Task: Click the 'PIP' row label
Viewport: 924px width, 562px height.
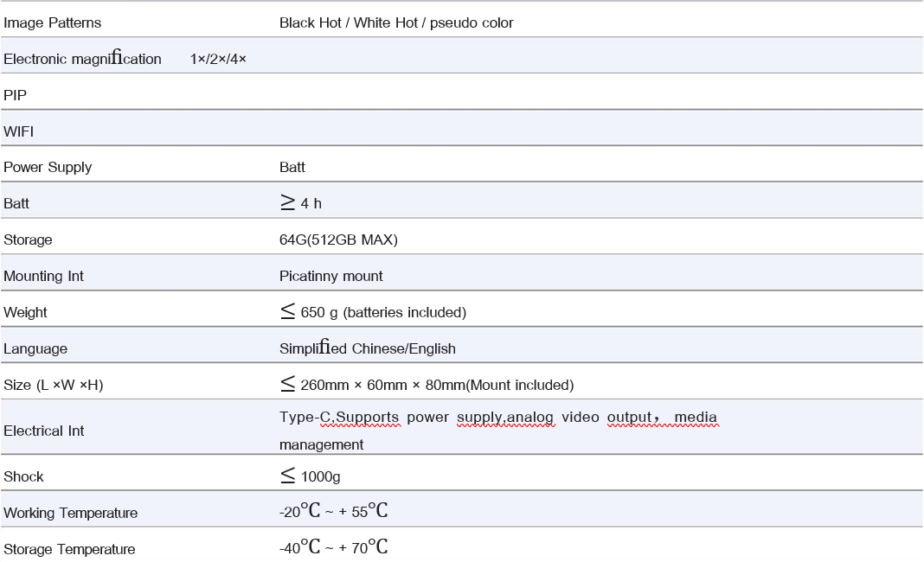Action: 16,95
